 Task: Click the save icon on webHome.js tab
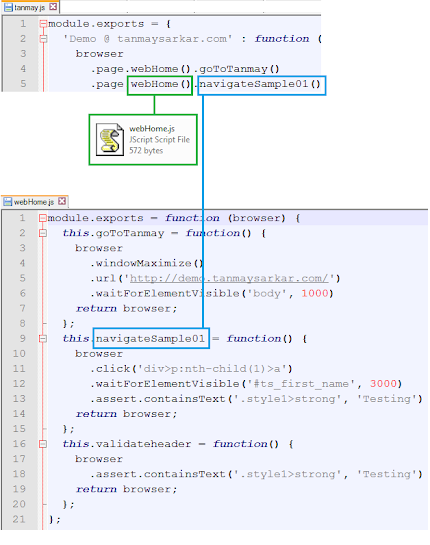(x=8, y=202)
